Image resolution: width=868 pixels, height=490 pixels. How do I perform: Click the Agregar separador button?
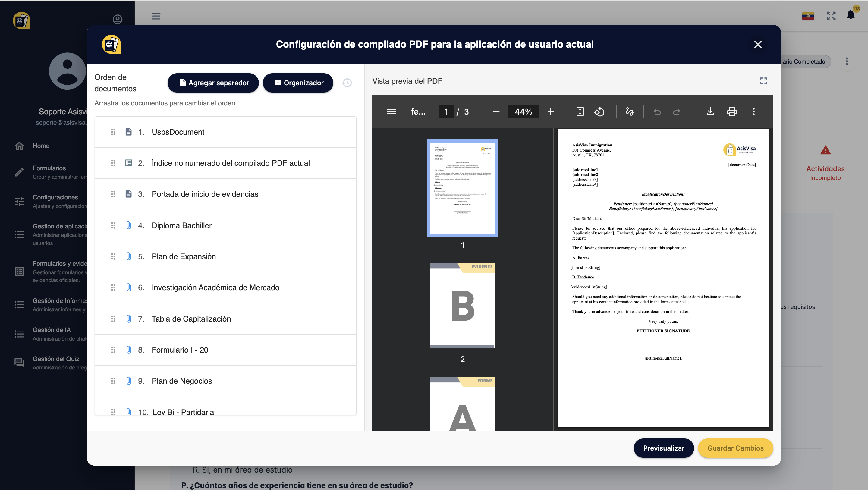click(213, 83)
